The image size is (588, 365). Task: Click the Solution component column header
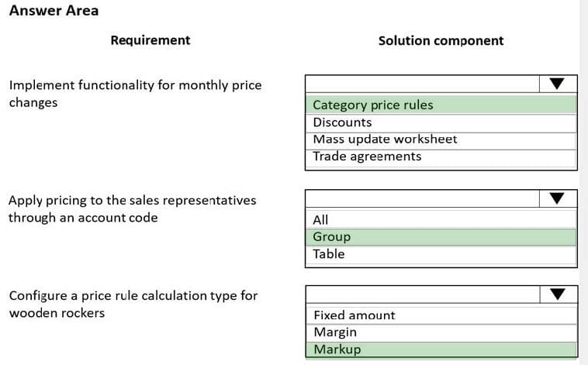pyautogui.click(x=441, y=41)
